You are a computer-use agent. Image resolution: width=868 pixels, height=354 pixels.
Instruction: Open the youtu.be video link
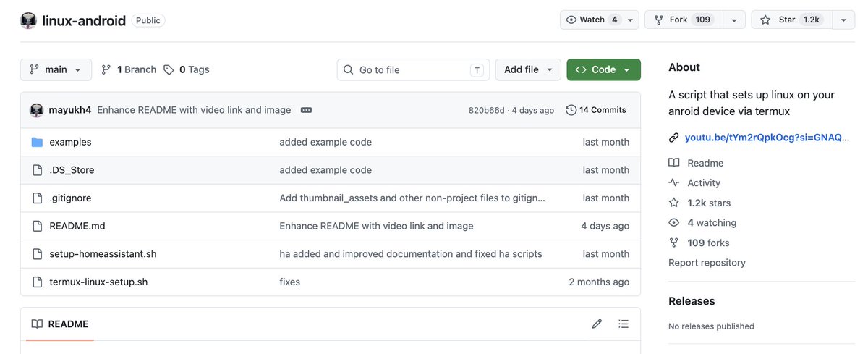(766, 138)
